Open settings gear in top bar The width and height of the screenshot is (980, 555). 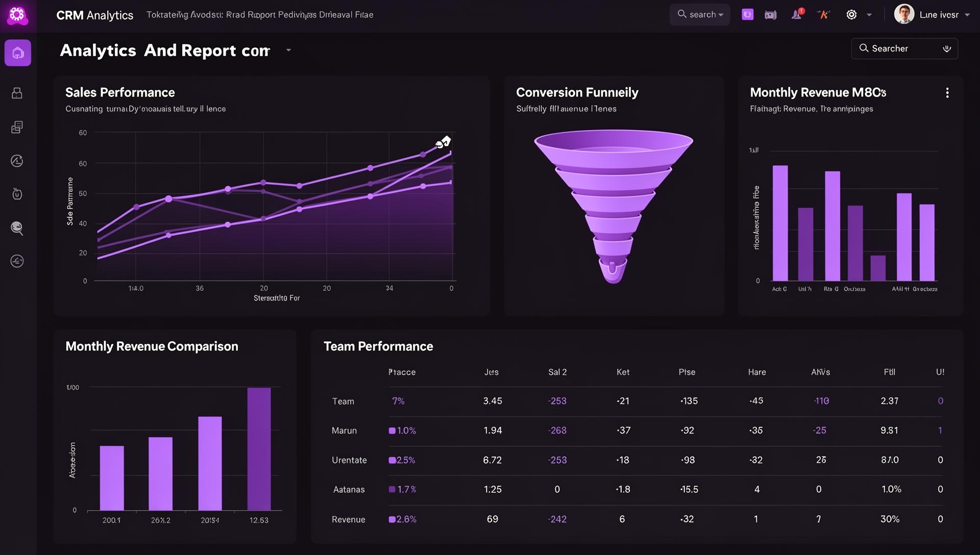point(851,15)
